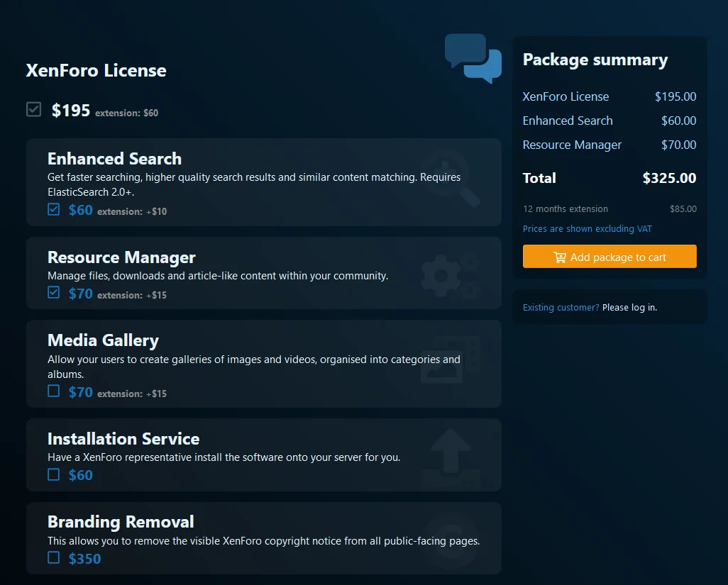Open the 'Please log in.' link
The image size is (728, 585).
[629, 308]
